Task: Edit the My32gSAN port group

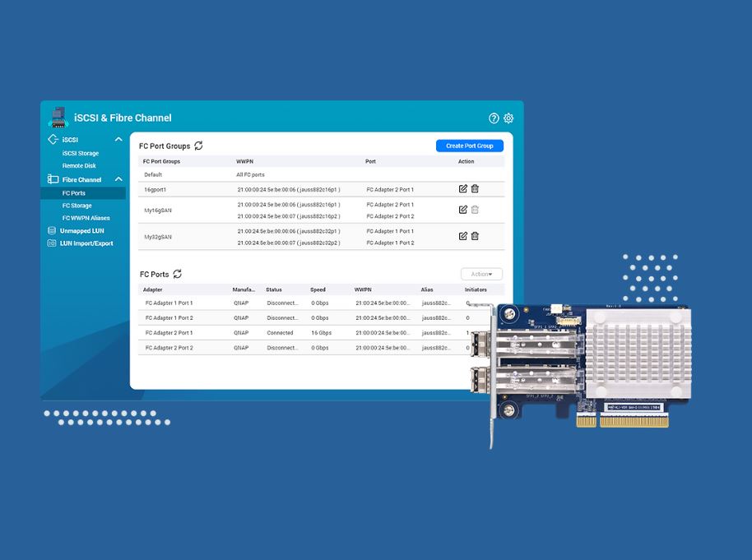Action: [462, 236]
